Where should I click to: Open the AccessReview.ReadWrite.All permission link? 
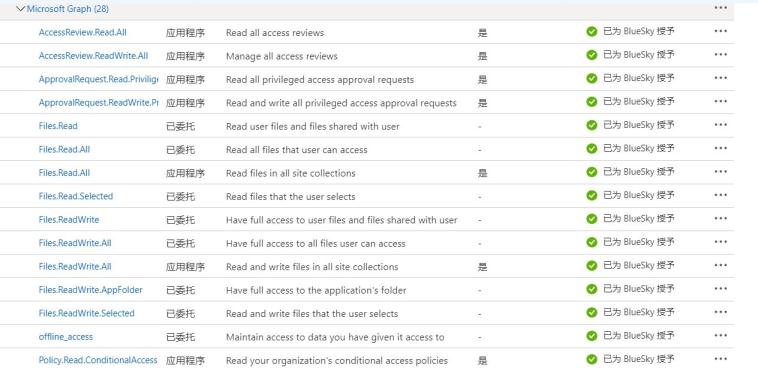93,56
